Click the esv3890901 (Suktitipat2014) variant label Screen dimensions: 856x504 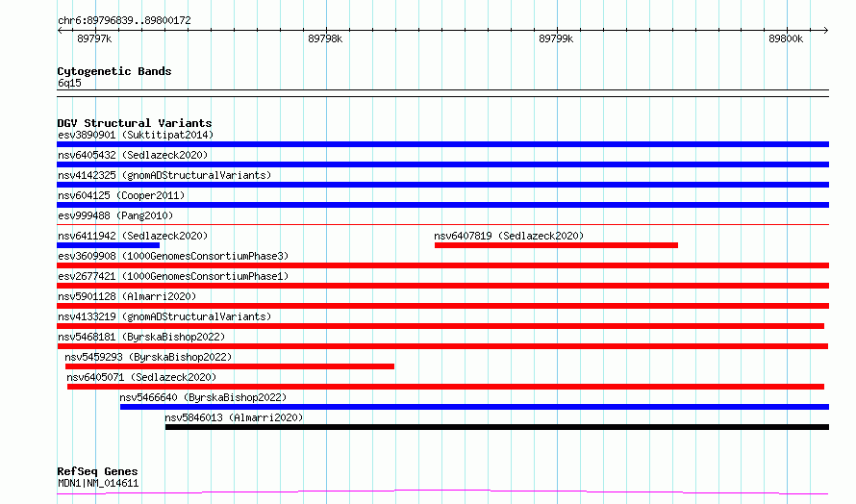point(136,135)
